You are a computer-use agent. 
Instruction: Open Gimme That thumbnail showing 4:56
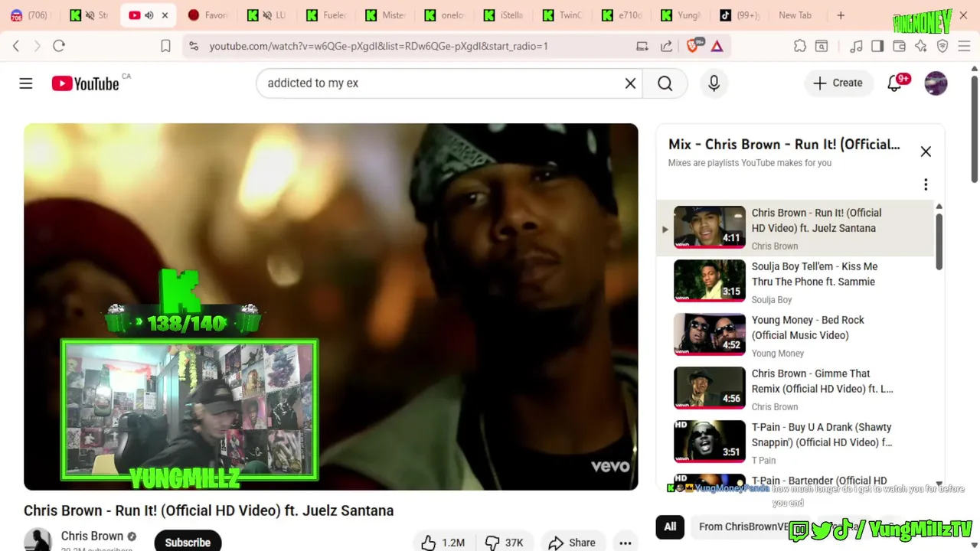point(709,388)
